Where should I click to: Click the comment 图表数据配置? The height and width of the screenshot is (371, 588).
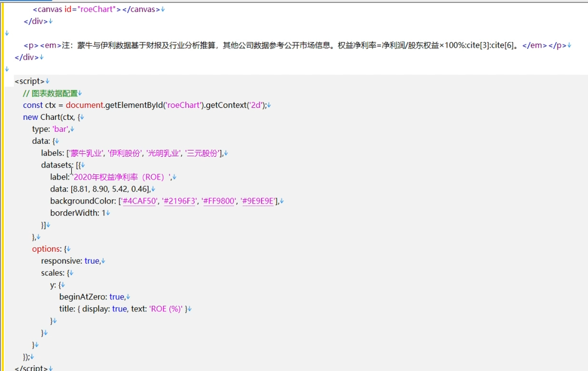pos(50,93)
